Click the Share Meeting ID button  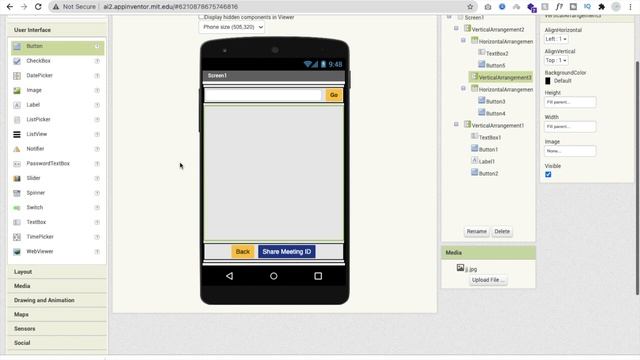[x=287, y=251]
